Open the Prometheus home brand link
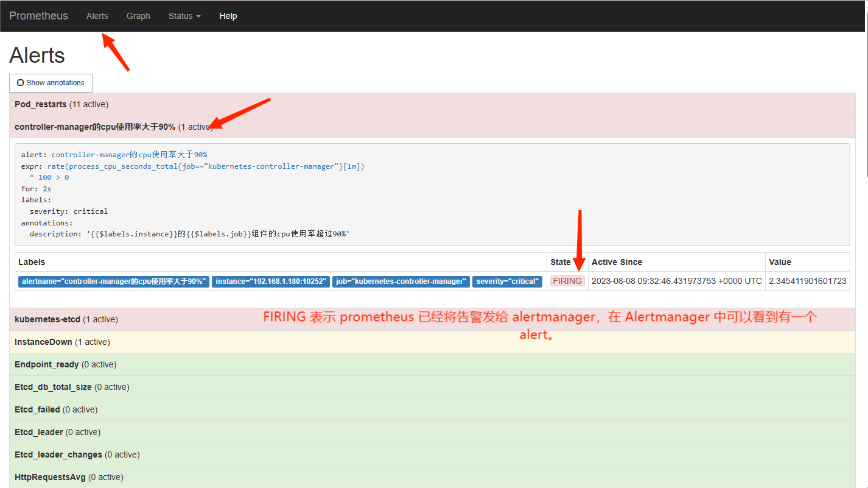Viewport: 868px width, 488px height. click(38, 16)
